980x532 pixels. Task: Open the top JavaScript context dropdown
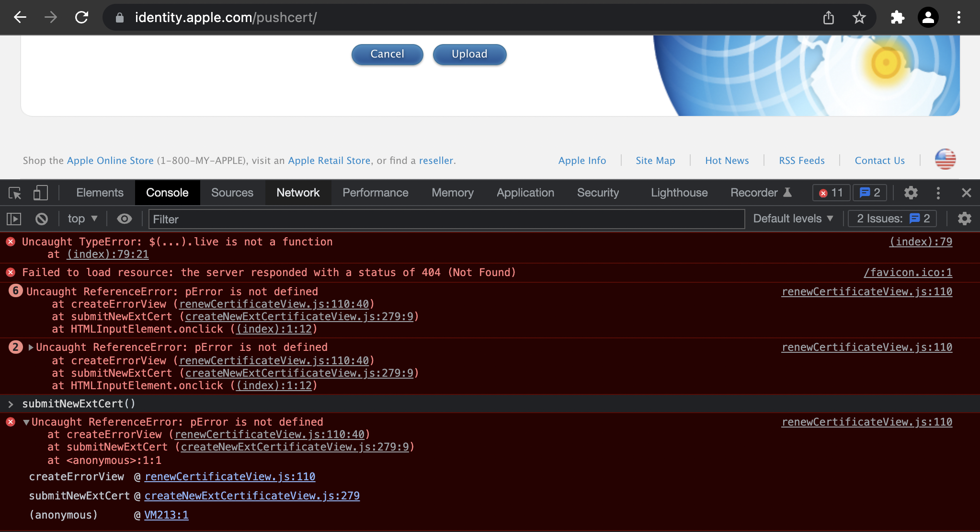(82, 219)
